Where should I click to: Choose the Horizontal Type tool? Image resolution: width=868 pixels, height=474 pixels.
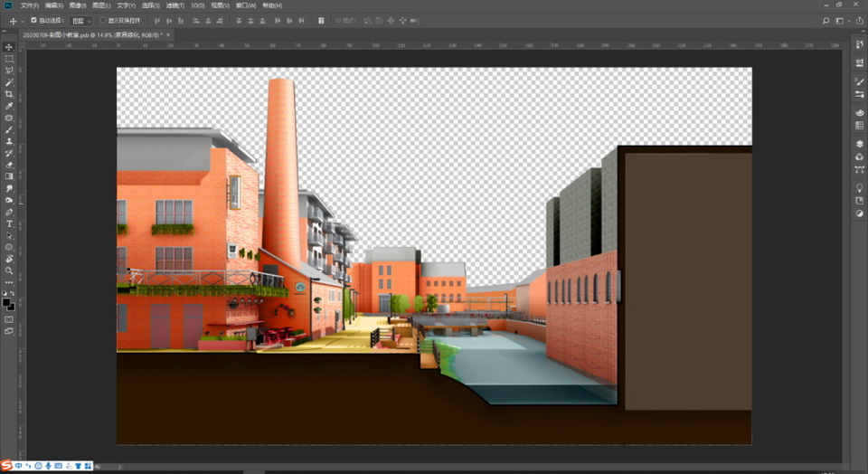(x=9, y=223)
